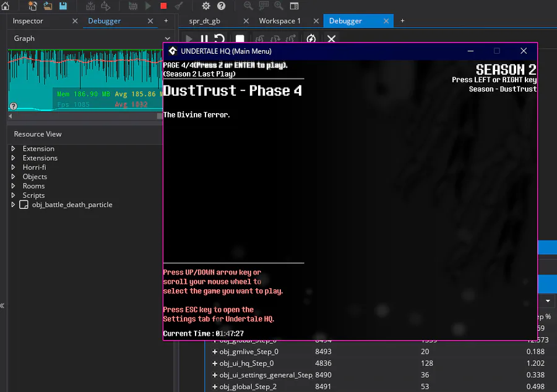Add new left panel tab plus

click(x=166, y=21)
